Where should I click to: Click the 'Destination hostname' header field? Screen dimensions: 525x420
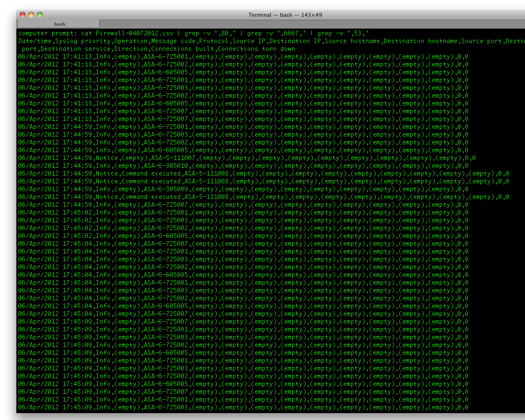click(x=421, y=41)
